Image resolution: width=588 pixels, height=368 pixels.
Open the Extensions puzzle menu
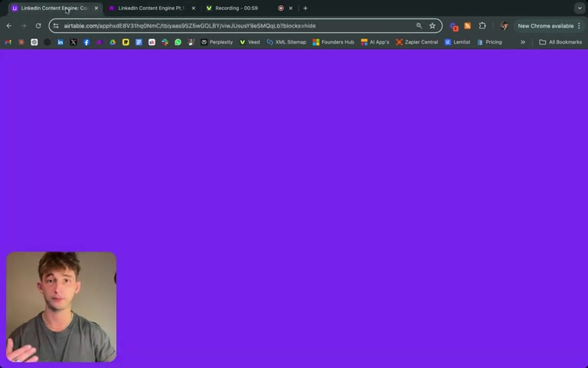482,26
